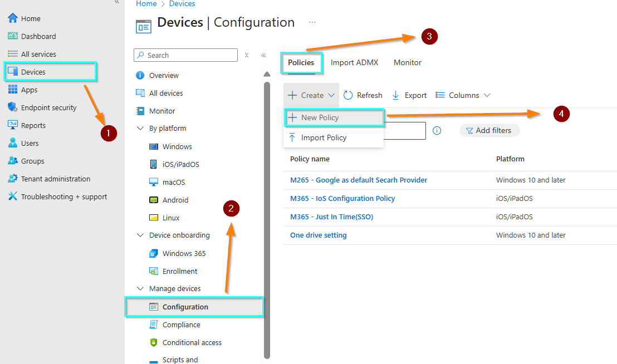Click the menu scrollbar up arrow

tap(267, 74)
